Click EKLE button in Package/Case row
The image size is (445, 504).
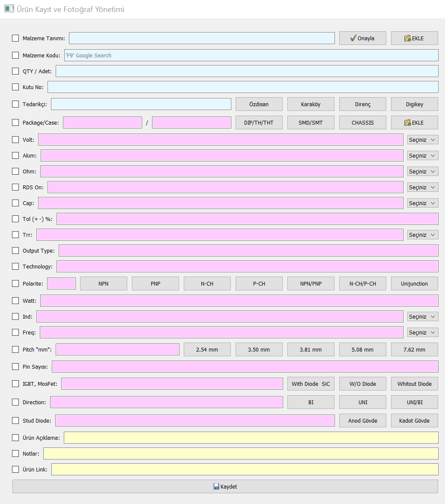pos(414,122)
